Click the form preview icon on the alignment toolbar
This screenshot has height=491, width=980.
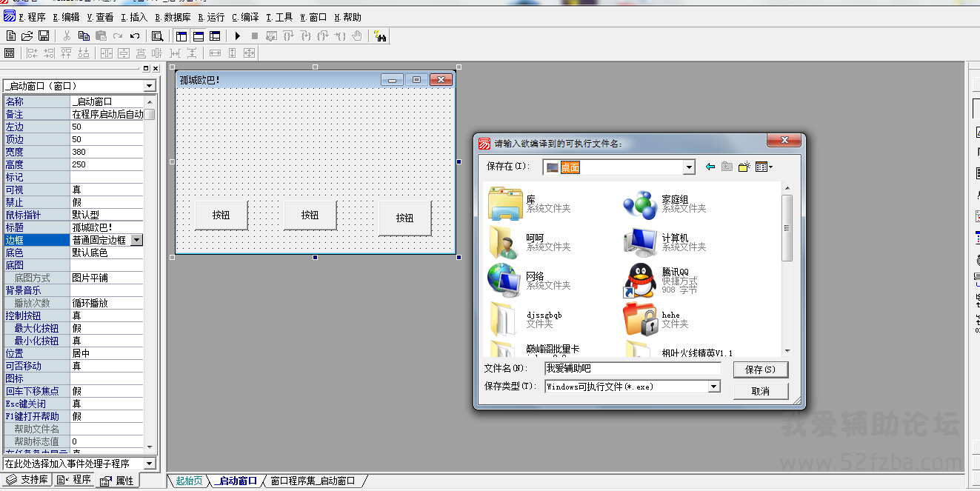(x=10, y=53)
